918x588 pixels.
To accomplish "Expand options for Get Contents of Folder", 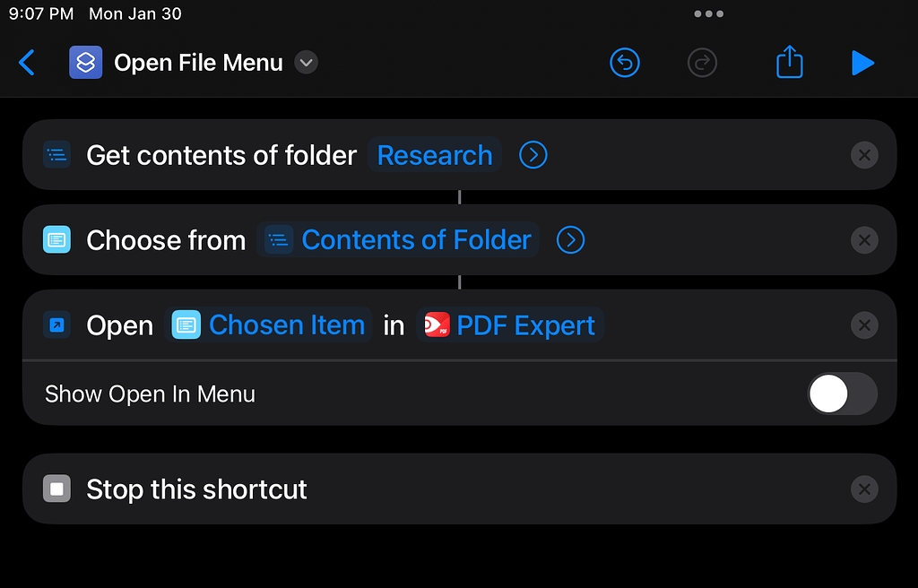I will 533,154.
